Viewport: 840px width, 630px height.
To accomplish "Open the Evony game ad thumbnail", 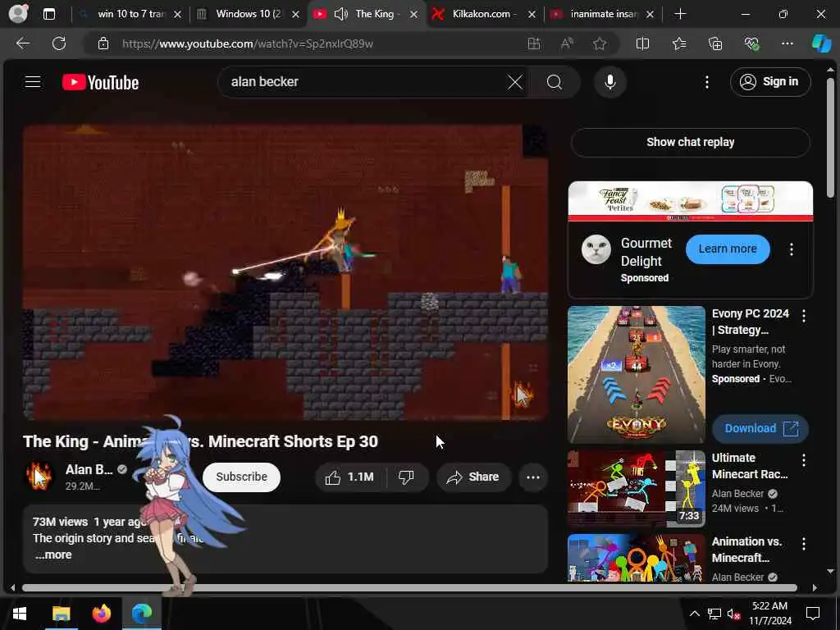I will [636, 374].
